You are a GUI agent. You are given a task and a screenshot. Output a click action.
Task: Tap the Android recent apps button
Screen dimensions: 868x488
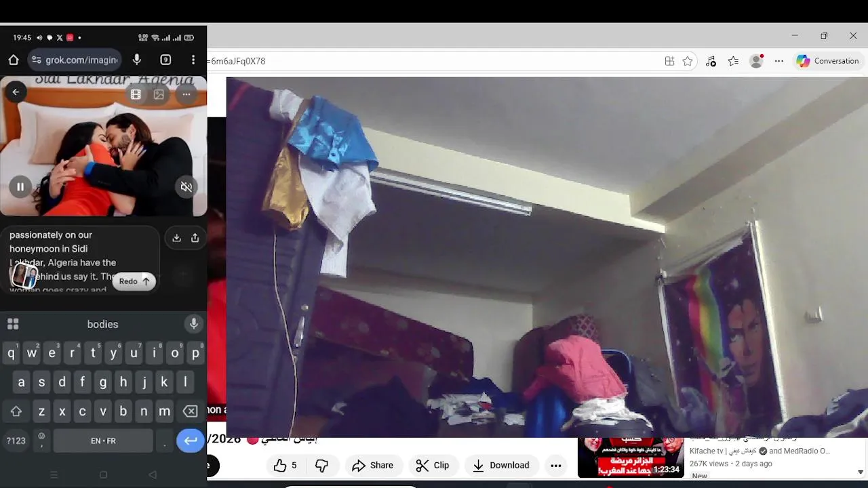(54, 475)
